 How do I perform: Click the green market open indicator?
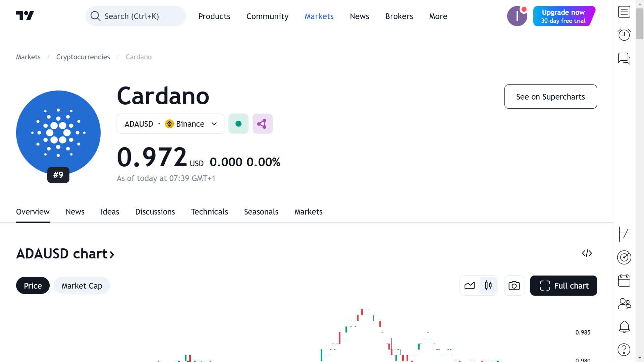pyautogui.click(x=238, y=124)
